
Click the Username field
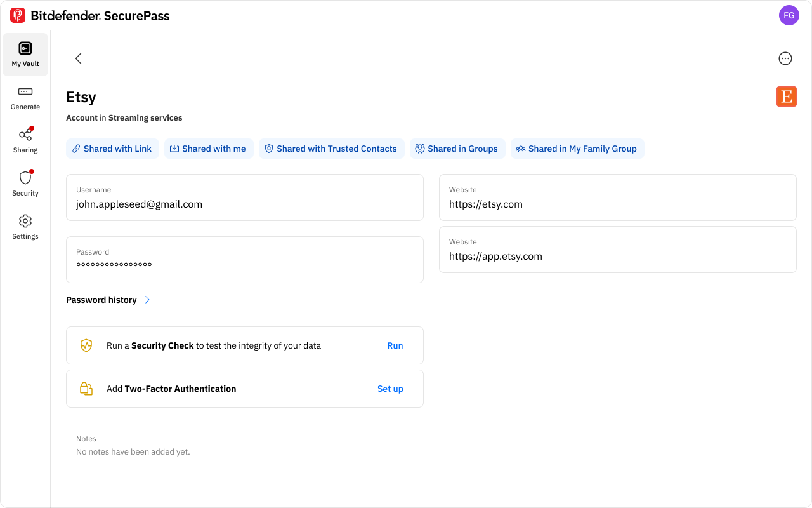click(x=245, y=197)
